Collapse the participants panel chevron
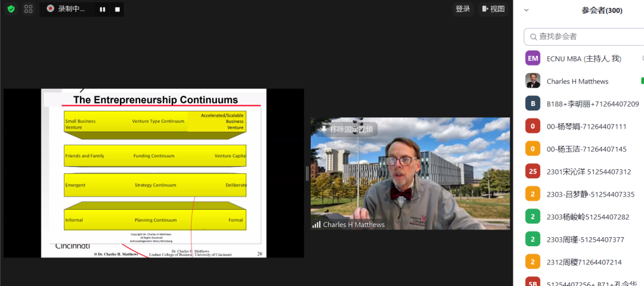644x286 pixels. pos(526,10)
